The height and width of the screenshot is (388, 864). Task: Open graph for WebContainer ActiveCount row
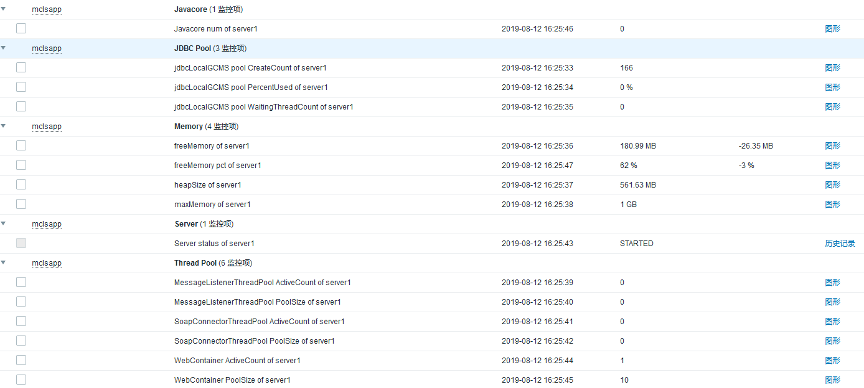(x=832, y=360)
